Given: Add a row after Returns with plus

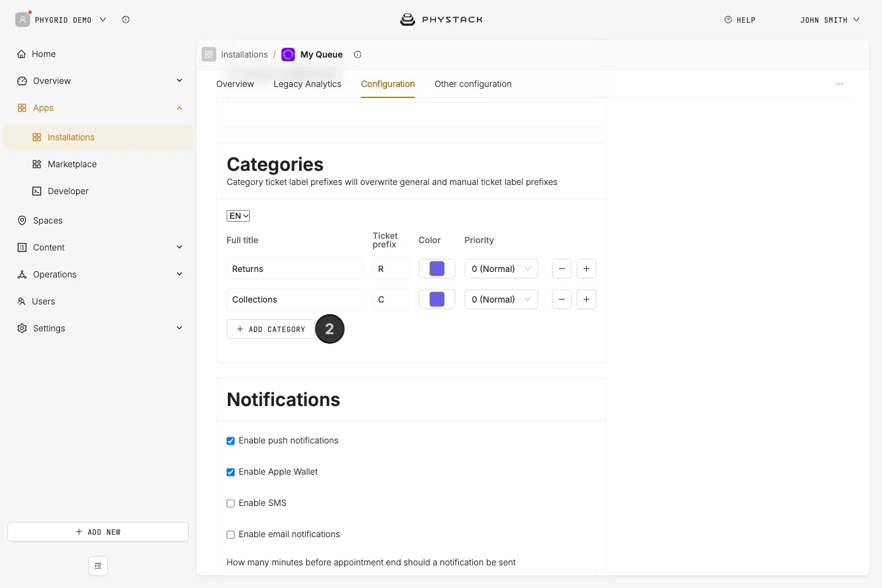Looking at the screenshot, I should (x=586, y=269).
